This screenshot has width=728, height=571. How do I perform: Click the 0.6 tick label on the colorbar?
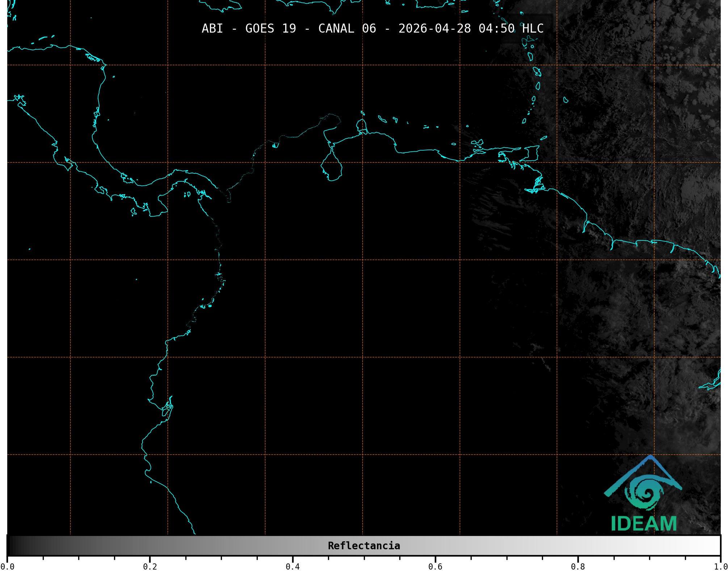(435, 566)
